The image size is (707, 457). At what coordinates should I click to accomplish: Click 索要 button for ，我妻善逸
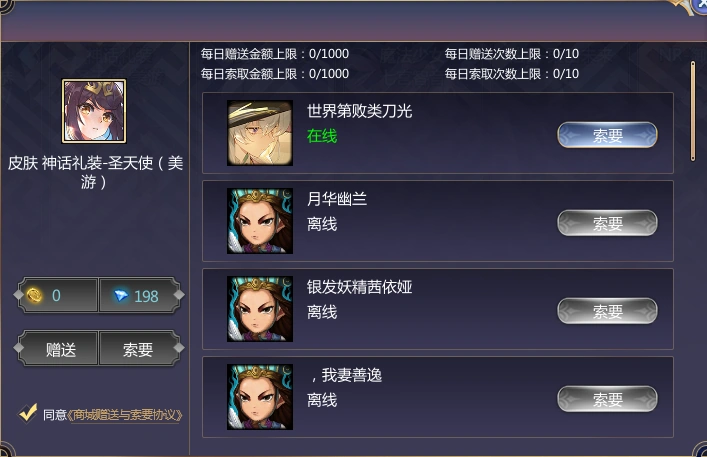(x=607, y=399)
